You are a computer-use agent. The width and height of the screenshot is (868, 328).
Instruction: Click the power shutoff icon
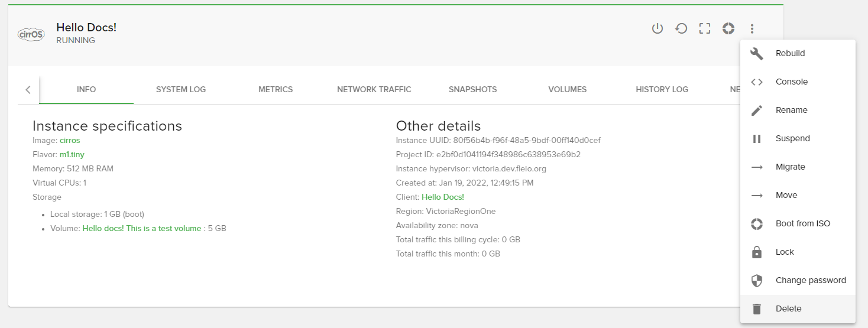click(x=657, y=28)
